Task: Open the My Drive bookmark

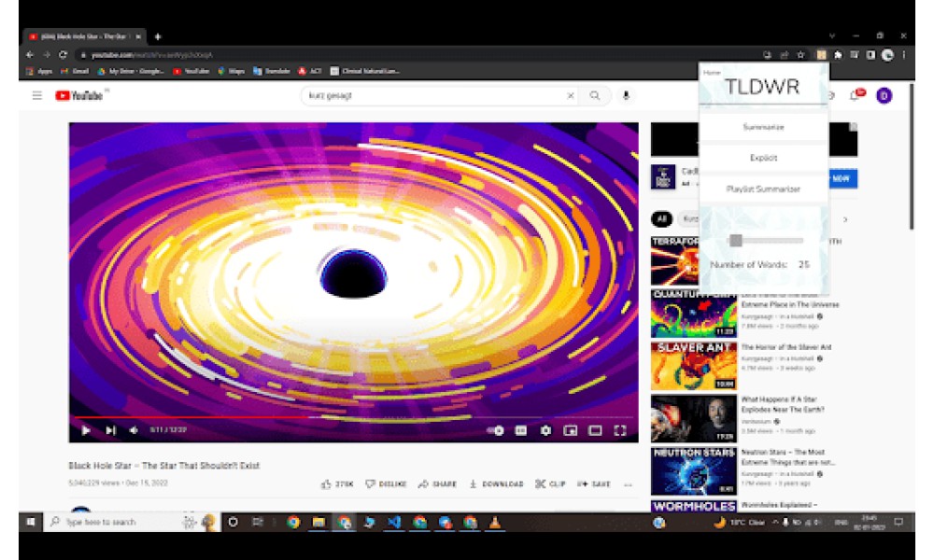Action: 131,71
